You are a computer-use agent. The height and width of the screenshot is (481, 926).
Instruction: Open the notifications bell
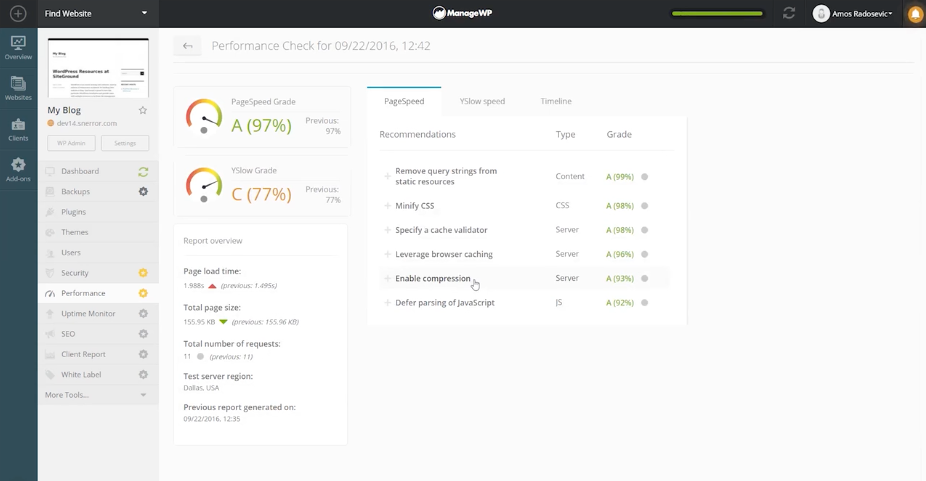tap(915, 14)
